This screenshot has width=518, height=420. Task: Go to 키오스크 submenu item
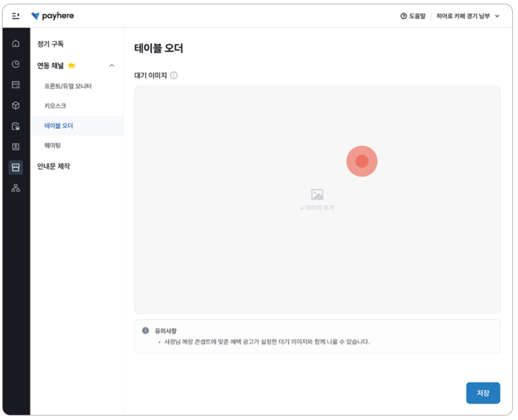pyautogui.click(x=55, y=106)
